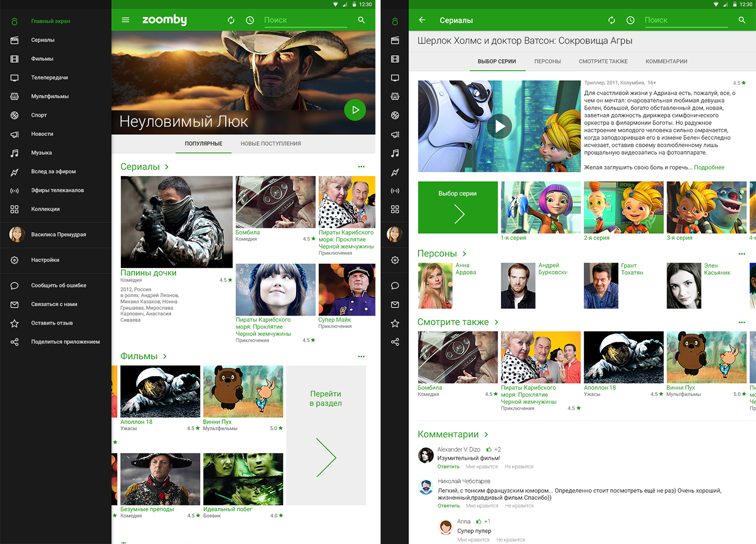
Task: Click Перейти в раздел tile
Action: point(326,435)
